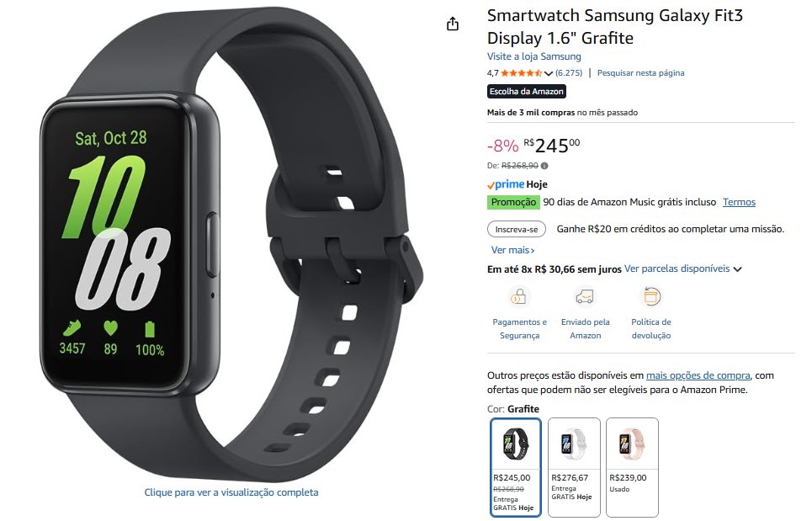This screenshot has height=521, width=812.
Task: Open the 6.275 reviews count link
Action: pos(569,73)
